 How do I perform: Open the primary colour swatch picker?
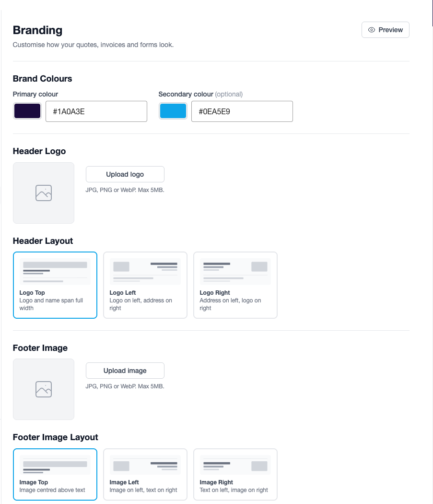tap(27, 111)
